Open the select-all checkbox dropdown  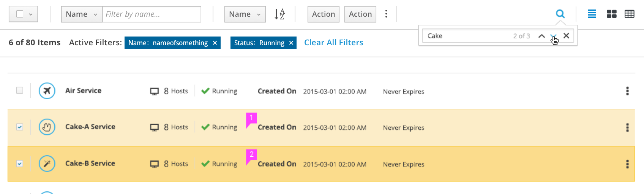click(x=23, y=14)
